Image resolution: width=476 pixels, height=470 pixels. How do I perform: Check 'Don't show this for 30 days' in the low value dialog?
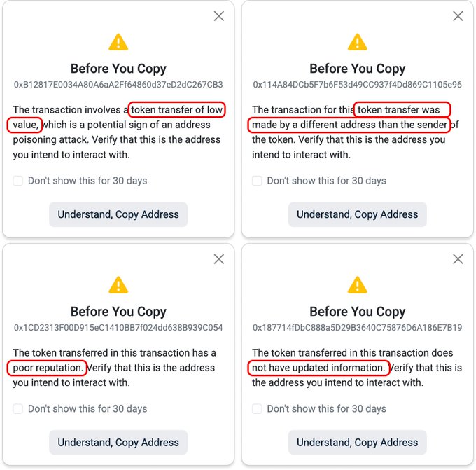click(18, 181)
